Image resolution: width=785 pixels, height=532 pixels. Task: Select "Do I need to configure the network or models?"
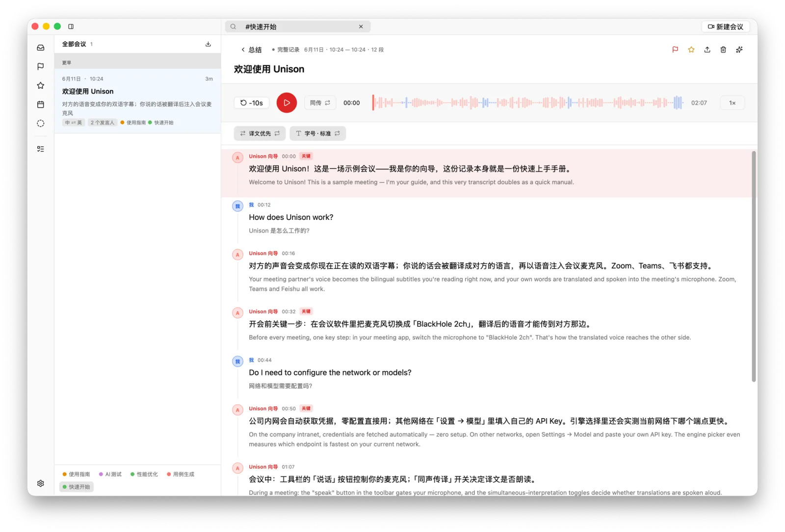330,372
